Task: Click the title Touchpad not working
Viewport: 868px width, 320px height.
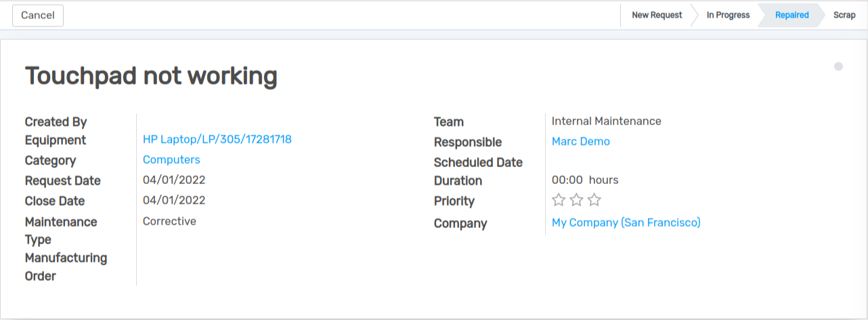Action: pyautogui.click(x=151, y=76)
